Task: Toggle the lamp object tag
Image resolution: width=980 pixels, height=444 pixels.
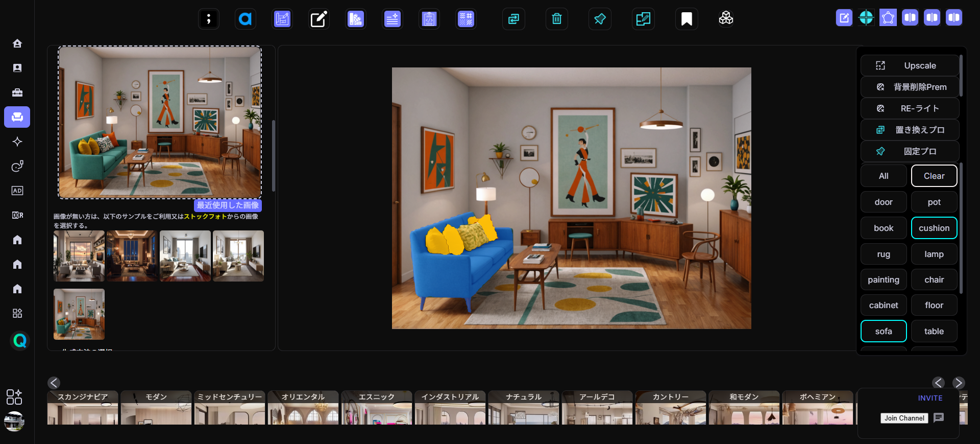Action: [x=934, y=254]
